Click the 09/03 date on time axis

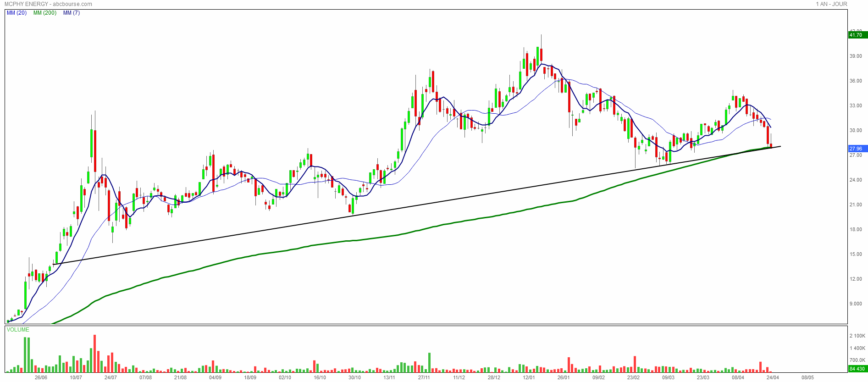pyautogui.click(x=669, y=378)
